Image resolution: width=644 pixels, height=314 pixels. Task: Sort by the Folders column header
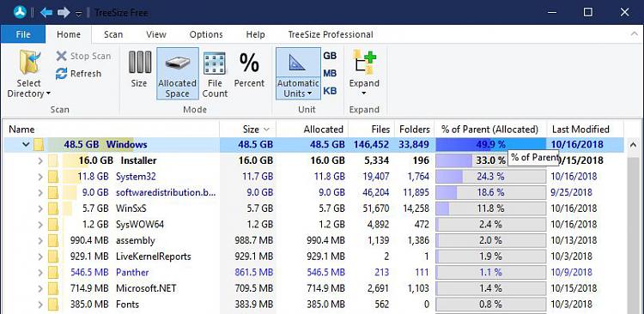click(x=415, y=130)
